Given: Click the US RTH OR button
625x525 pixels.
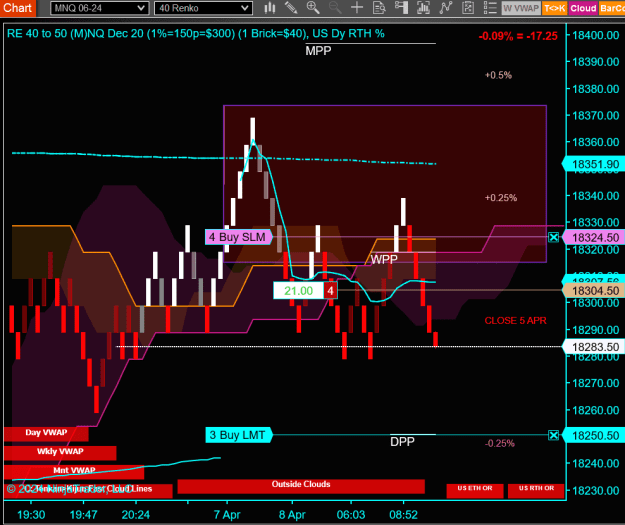Looking at the screenshot, I should [x=536, y=490].
